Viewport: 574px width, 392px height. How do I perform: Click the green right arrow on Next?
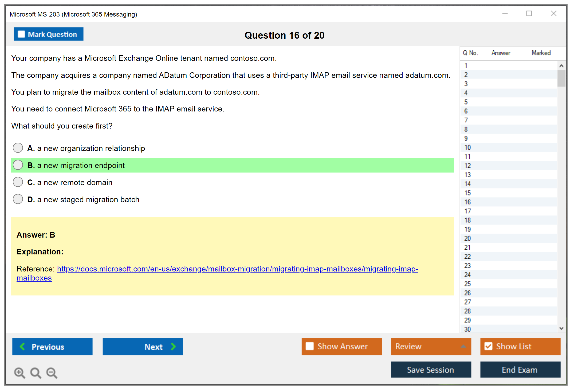pyautogui.click(x=173, y=347)
